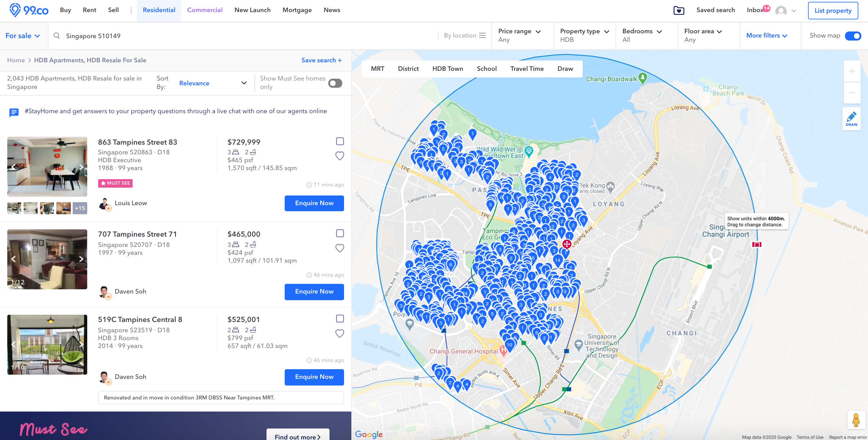Tick the 519C Tampines Central 8 checkbox

340,318
